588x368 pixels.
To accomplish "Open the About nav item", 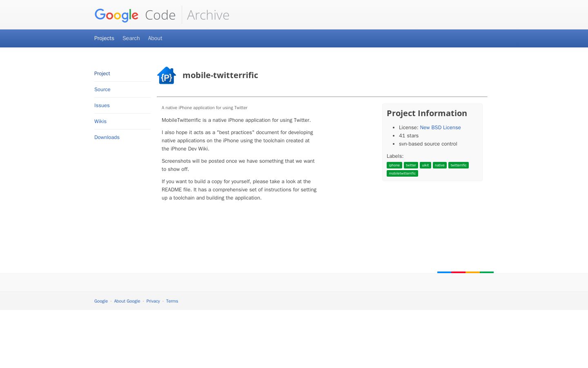I will click(155, 38).
